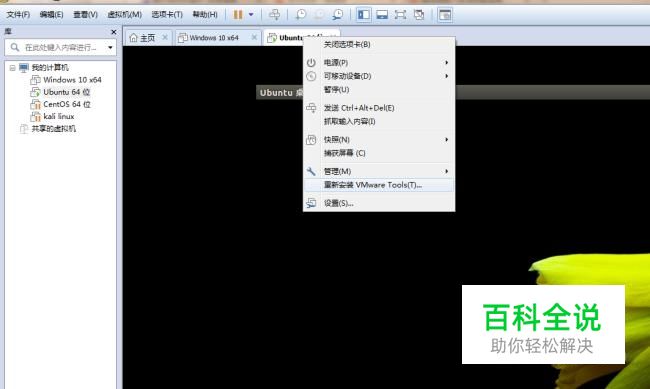Close the 库 library panel
The image size is (650, 389).
(114, 32)
